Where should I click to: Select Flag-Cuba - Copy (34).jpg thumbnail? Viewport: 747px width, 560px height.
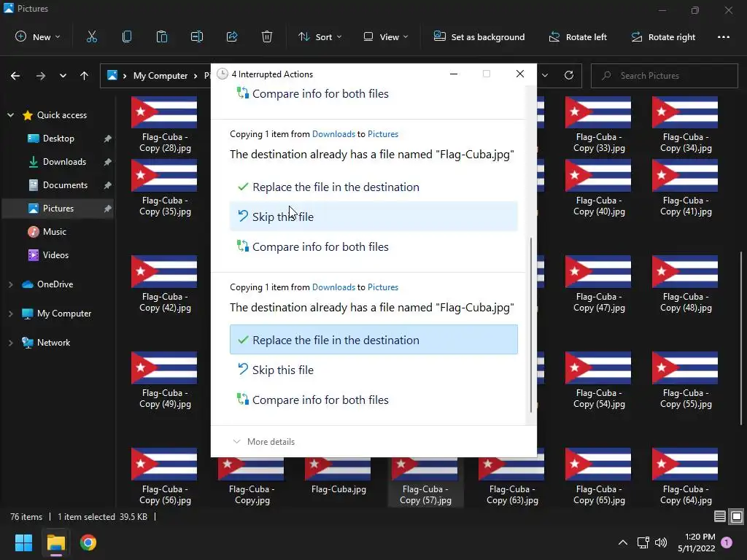685,112
